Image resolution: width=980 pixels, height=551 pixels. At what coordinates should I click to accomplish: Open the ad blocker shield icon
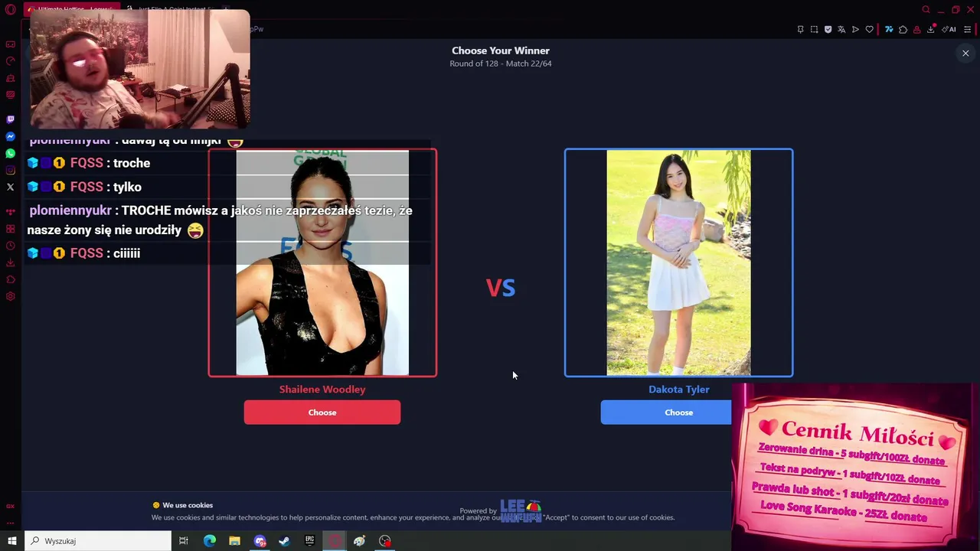tap(828, 29)
